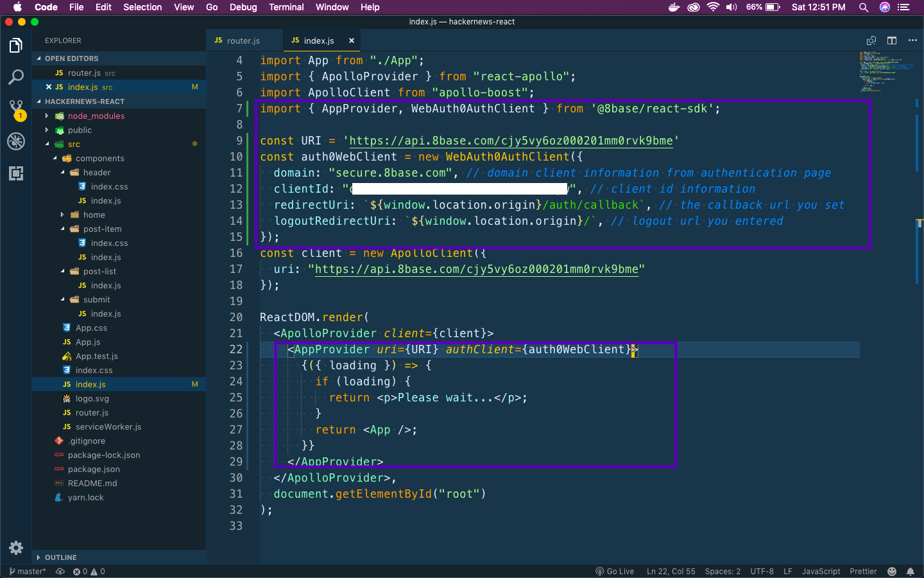Open the Terminal menu
The image size is (924, 578).
[x=286, y=7]
